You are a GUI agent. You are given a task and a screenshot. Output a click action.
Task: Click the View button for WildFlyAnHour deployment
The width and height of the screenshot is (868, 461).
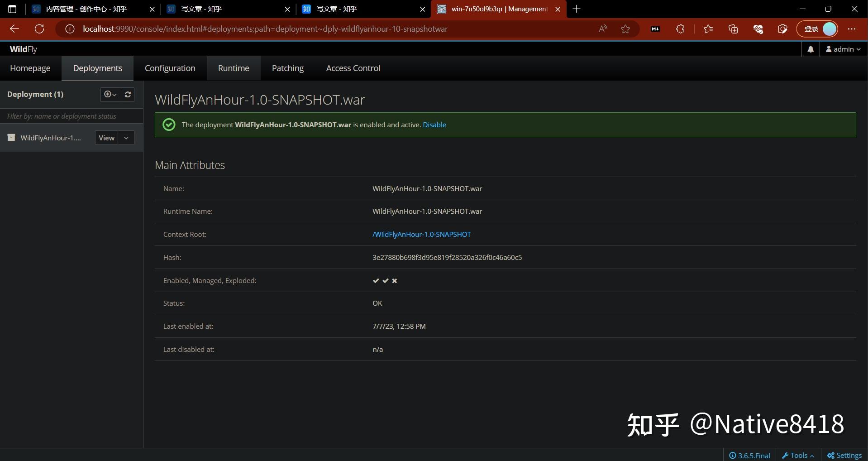click(x=107, y=138)
